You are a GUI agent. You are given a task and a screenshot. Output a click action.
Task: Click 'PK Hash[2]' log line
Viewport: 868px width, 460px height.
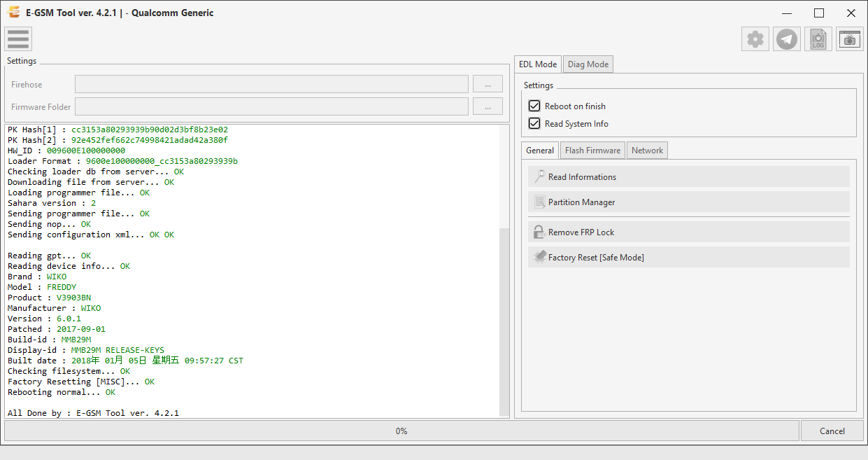(x=118, y=140)
